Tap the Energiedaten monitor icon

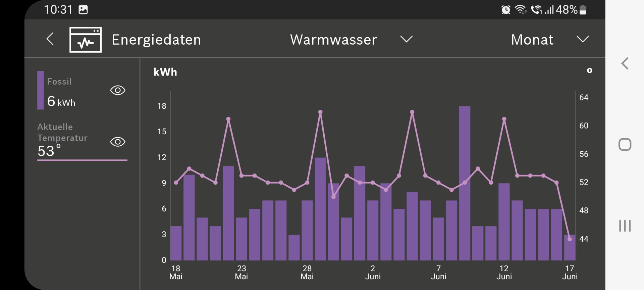pos(86,40)
